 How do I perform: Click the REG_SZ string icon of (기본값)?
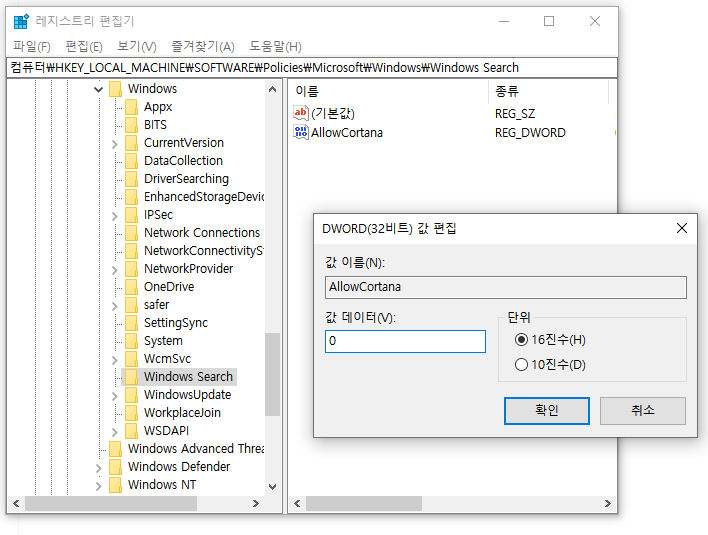(x=301, y=112)
